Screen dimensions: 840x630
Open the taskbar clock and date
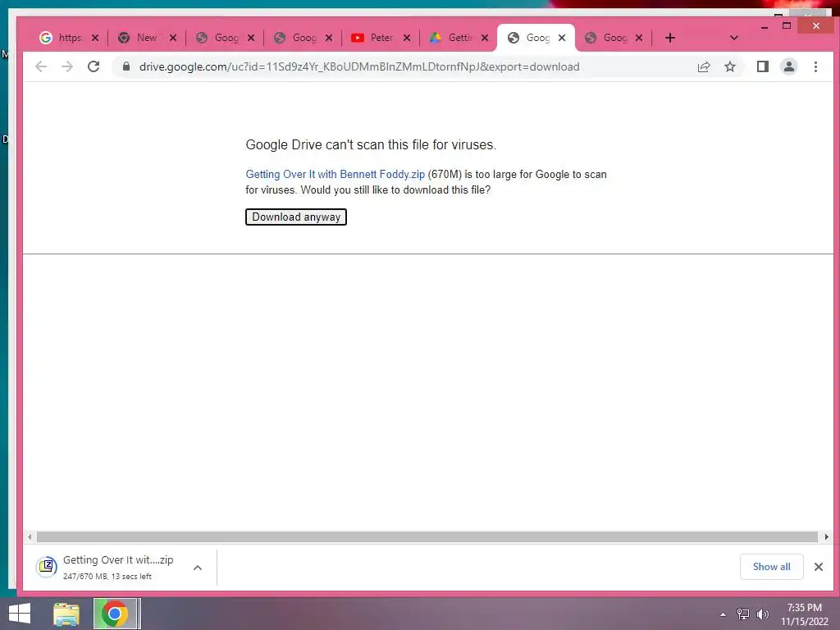pos(804,614)
